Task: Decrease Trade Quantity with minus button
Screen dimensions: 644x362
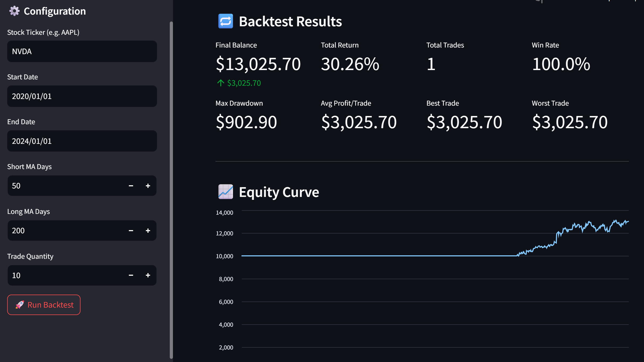Action: [131, 275]
